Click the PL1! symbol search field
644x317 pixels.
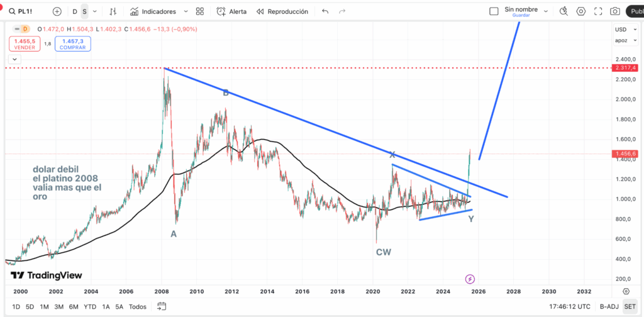(26, 11)
